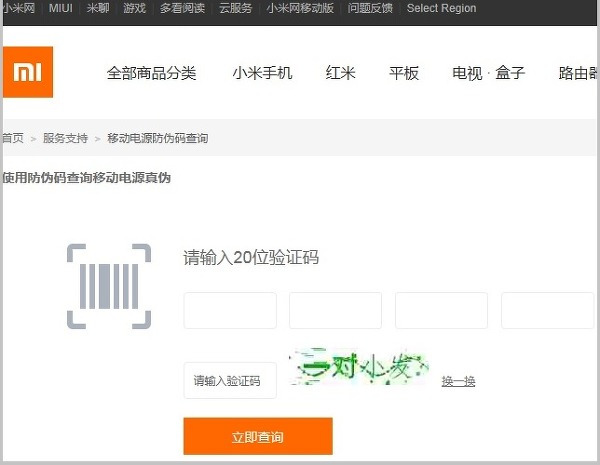Click the 使用防伪码查询移动电源真伪 title
This screenshot has width=600, height=465.
click(87, 178)
